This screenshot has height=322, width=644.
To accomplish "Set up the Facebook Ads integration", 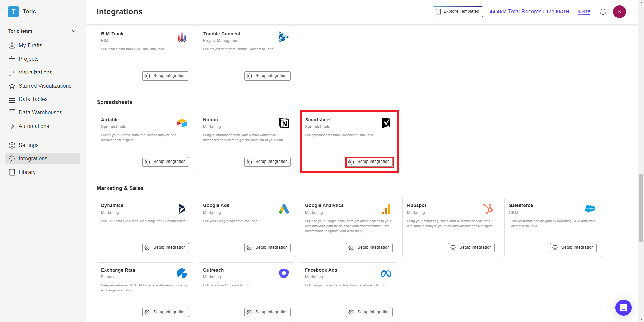I will click(369, 312).
